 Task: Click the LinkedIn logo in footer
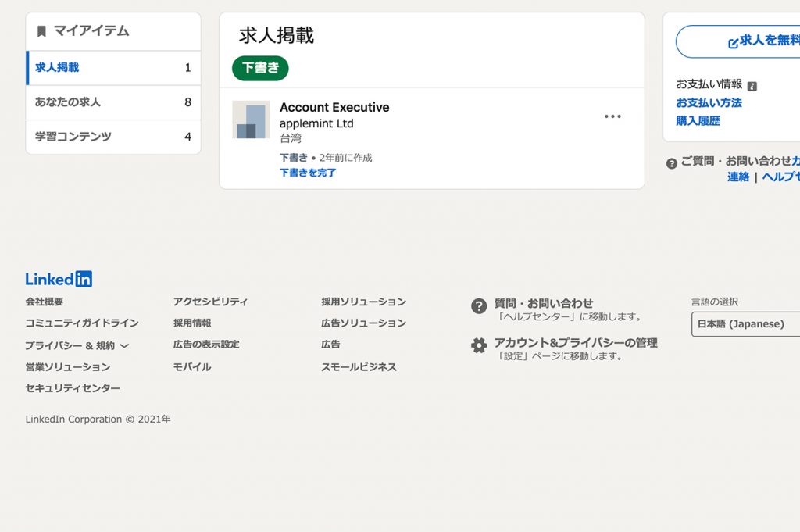click(59, 279)
